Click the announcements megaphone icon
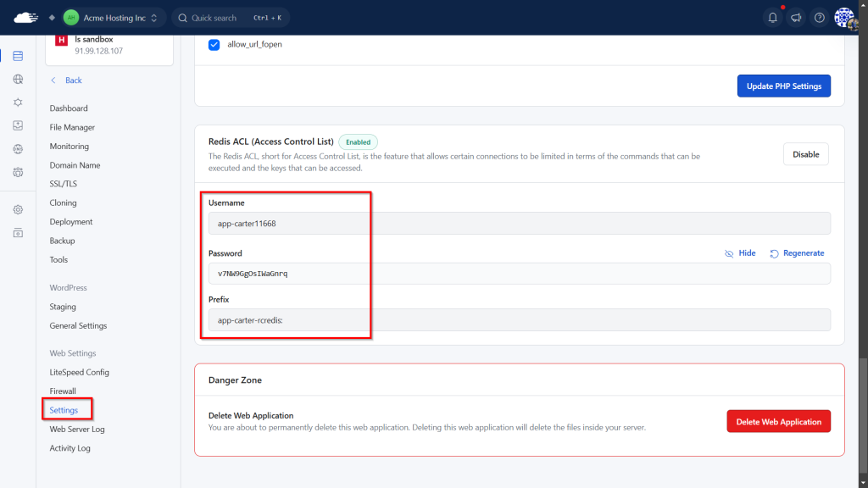Image resolution: width=868 pixels, height=488 pixels. (x=796, y=18)
